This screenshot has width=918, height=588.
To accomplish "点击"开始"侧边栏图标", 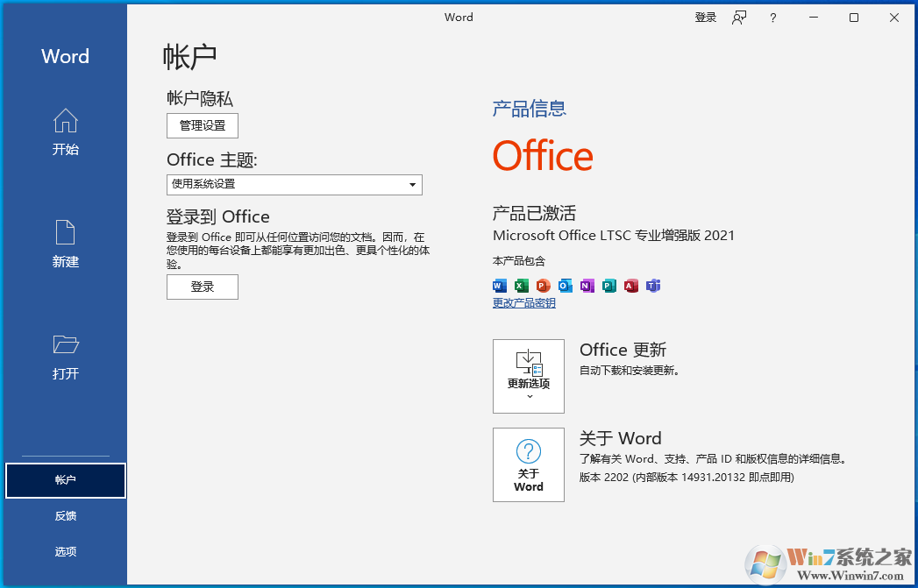I will (x=65, y=131).
